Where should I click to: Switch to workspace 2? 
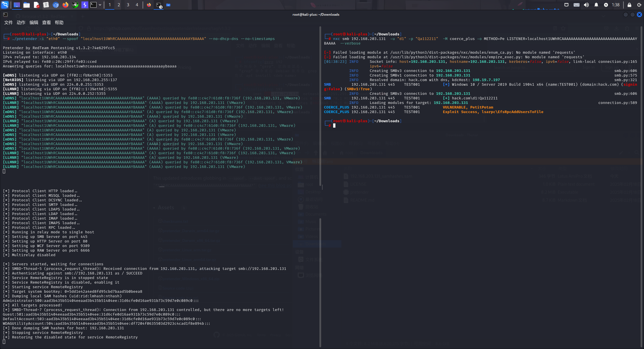click(119, 5)
